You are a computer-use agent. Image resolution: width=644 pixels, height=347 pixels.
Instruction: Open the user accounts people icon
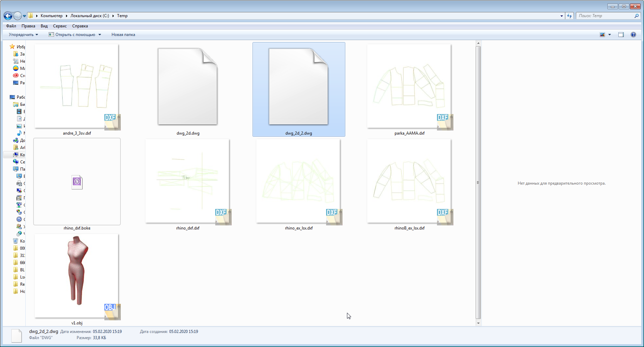(x=20, y=226)
